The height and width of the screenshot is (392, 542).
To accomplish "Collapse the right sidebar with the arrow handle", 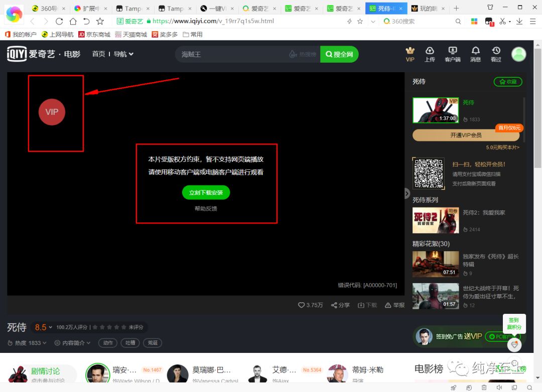I will pyautogui.click(x=407, y=193).
